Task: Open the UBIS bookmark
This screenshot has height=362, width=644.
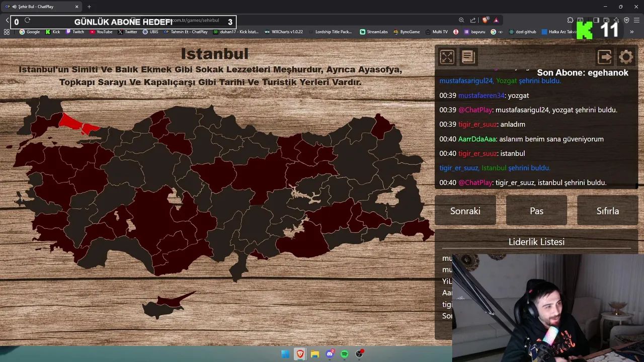Action: [150, 32]
